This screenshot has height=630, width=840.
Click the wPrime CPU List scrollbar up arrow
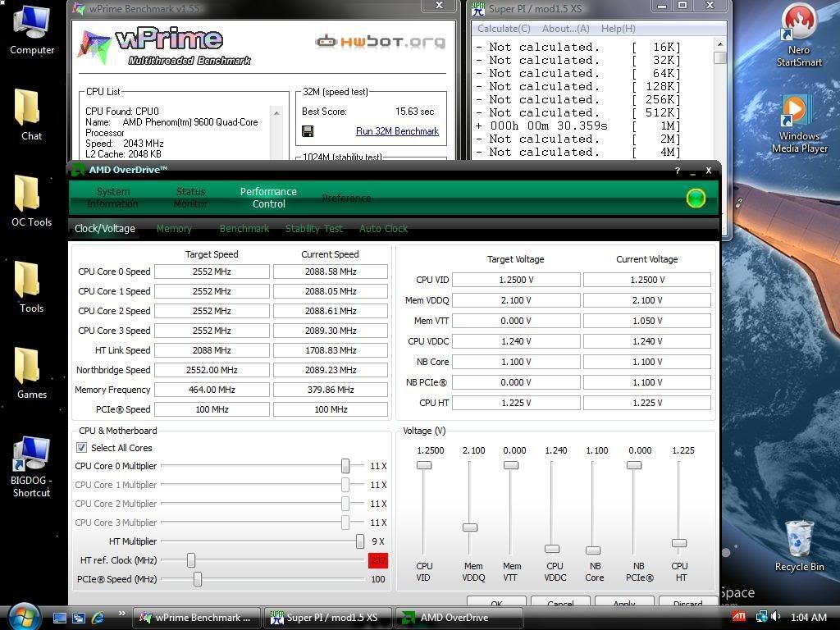276,113
